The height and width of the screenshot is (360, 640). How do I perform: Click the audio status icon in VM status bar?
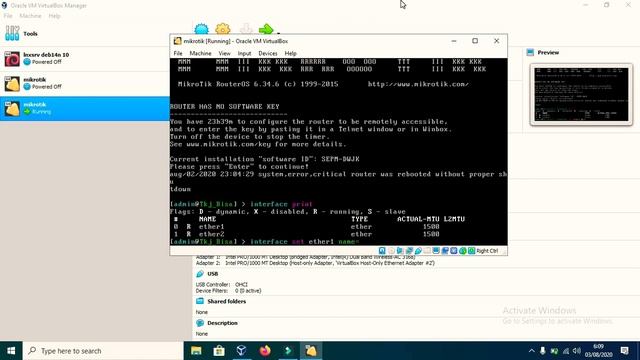(x=400, y=251)
